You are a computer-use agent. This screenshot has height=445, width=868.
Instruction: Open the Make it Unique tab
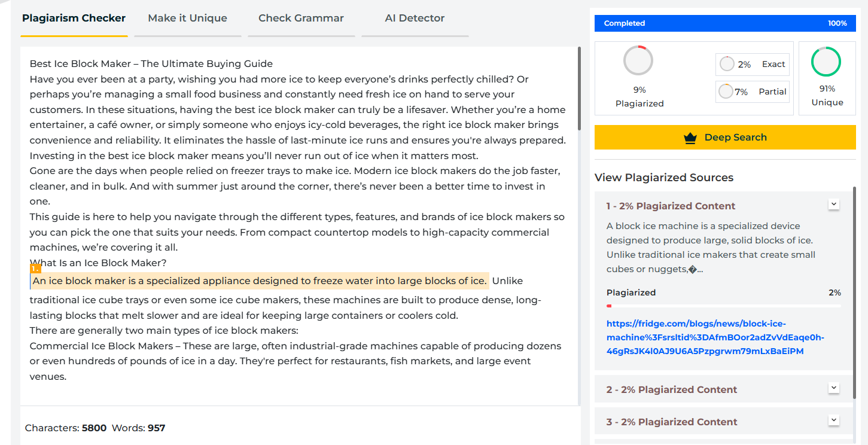coord(187,18)
